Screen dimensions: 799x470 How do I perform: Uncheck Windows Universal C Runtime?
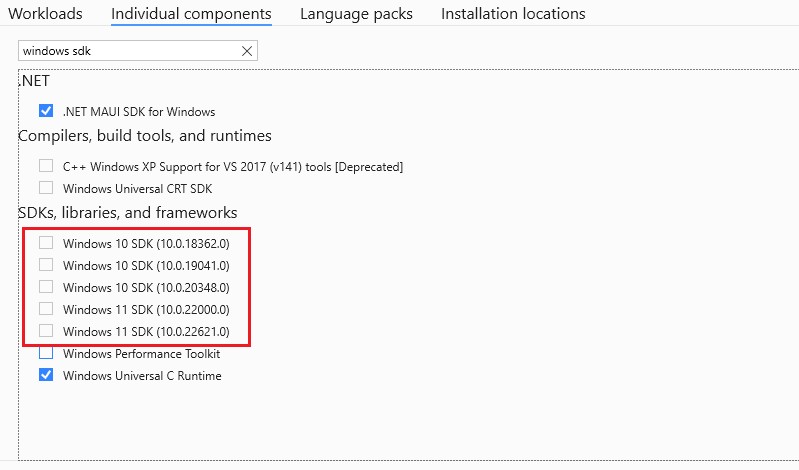(x=46, y=375)
